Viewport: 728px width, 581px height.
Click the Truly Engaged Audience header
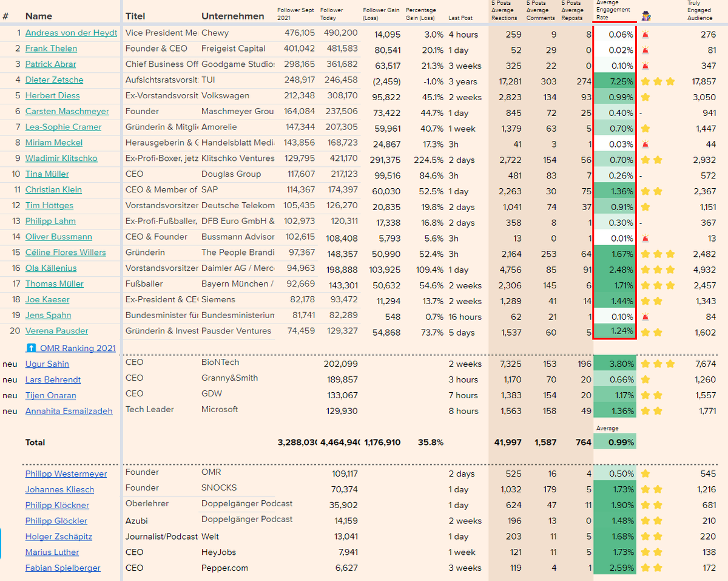[x=699, y=10]
